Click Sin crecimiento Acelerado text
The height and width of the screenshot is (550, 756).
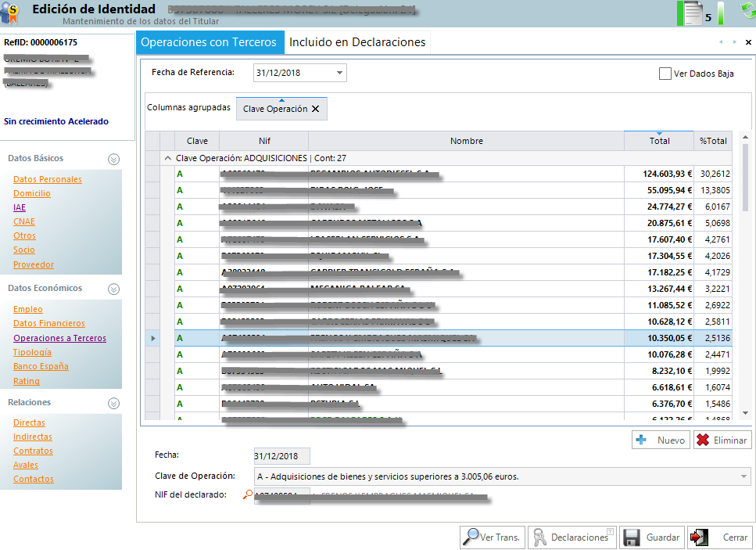pos(56,121)
